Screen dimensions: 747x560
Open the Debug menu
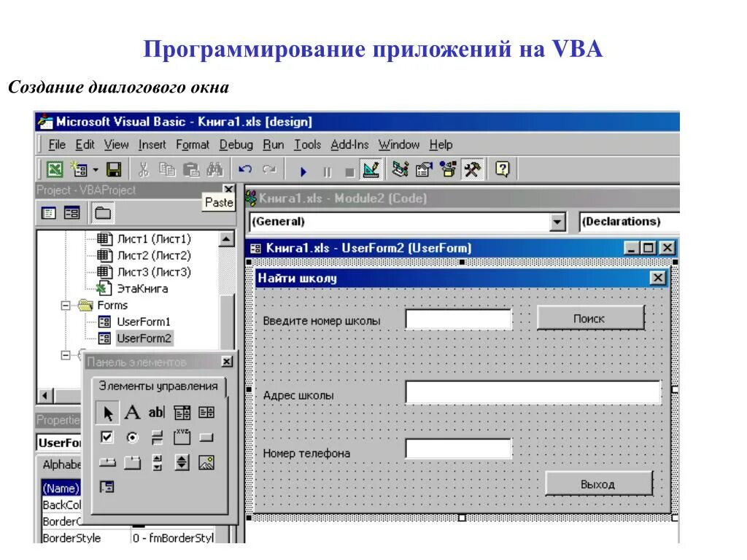[x=236, y=144]
